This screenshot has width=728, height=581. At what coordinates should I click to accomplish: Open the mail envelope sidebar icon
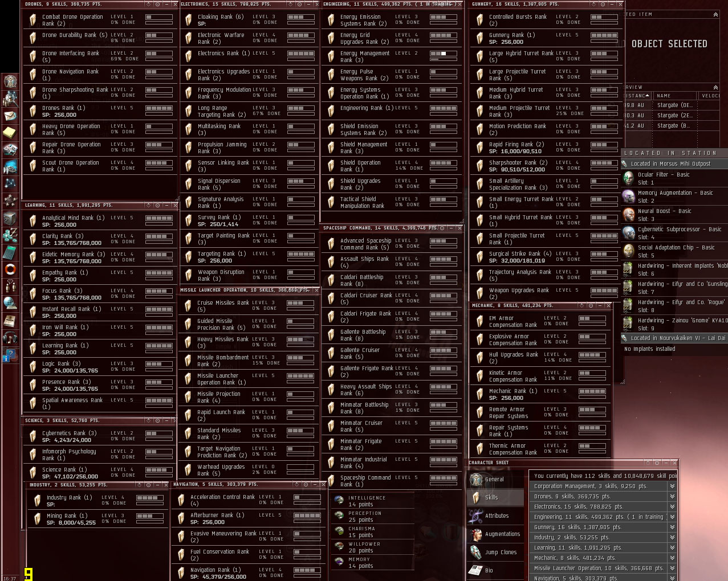tap(10, 116)
